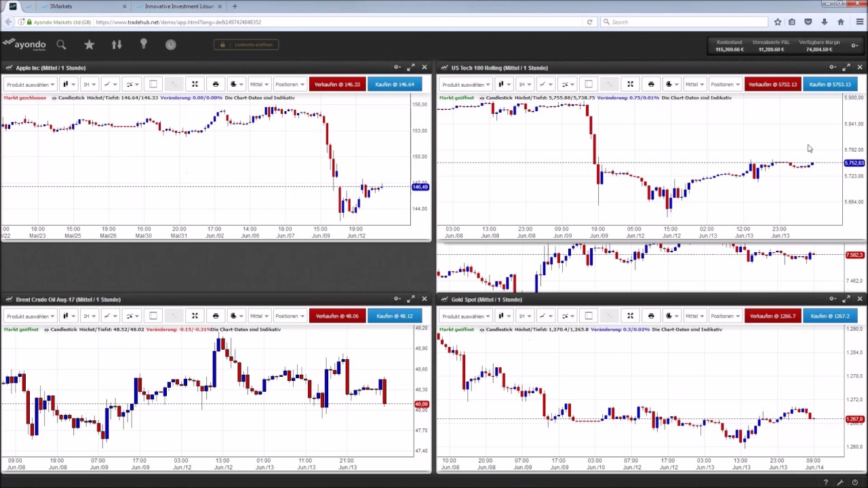868x488 pixels.
Task: Click Kaufen @ 1267.2 for Gold Spot
Action: [830, 316]
